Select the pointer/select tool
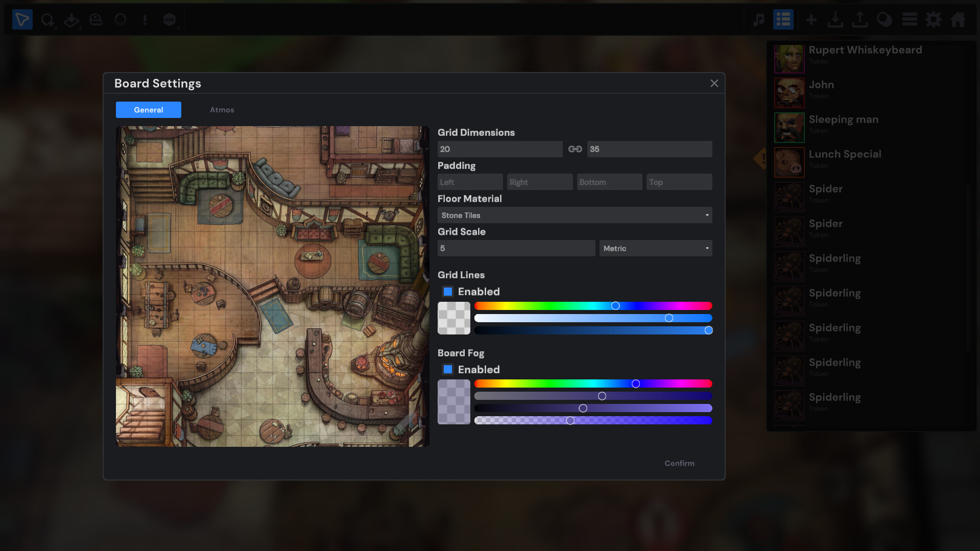 [x=22, y=19]
